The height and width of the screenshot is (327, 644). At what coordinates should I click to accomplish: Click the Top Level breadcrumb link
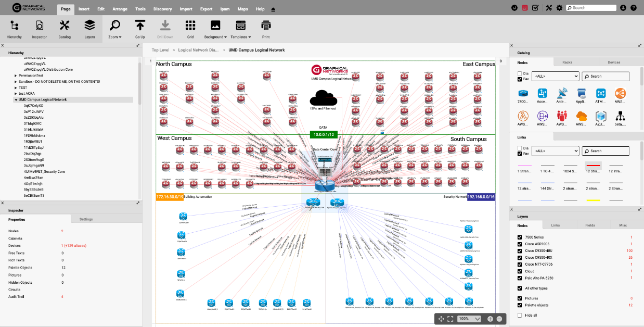point(160,50)
